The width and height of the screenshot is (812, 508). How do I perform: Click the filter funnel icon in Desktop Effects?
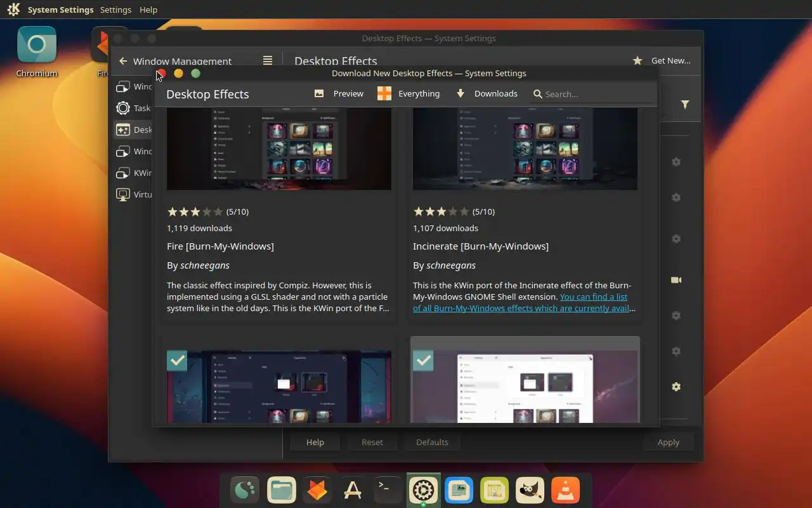[685, 104]
